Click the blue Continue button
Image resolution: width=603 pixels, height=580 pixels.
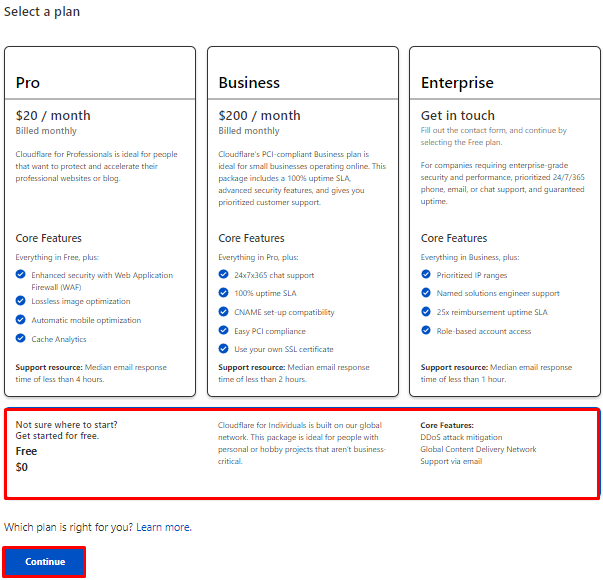point(45,561)
